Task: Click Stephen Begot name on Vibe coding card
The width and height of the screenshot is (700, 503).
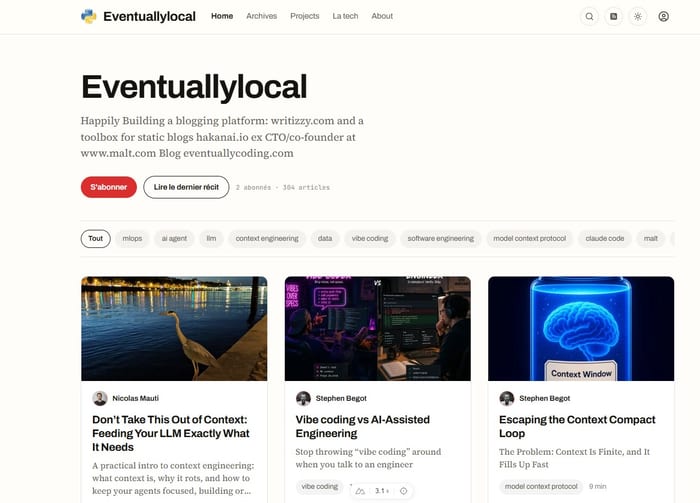Action: (x=341, y=398)
